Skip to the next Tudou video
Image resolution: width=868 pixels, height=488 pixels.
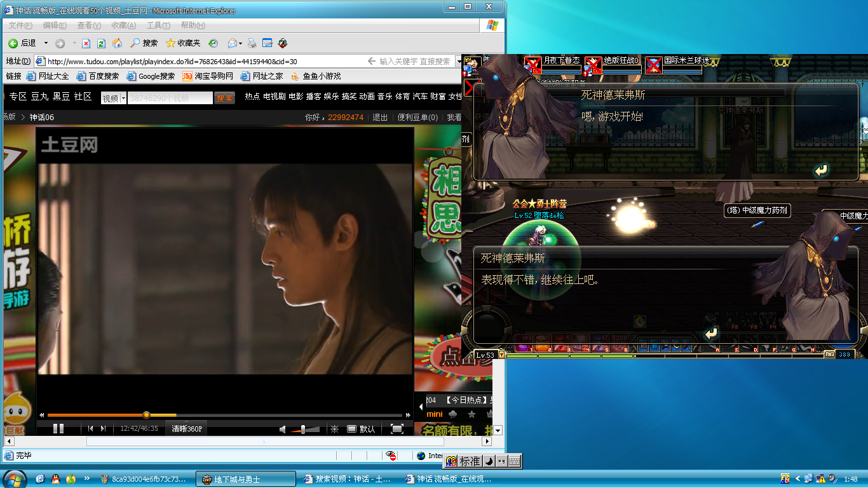click(x=104, y=429)
